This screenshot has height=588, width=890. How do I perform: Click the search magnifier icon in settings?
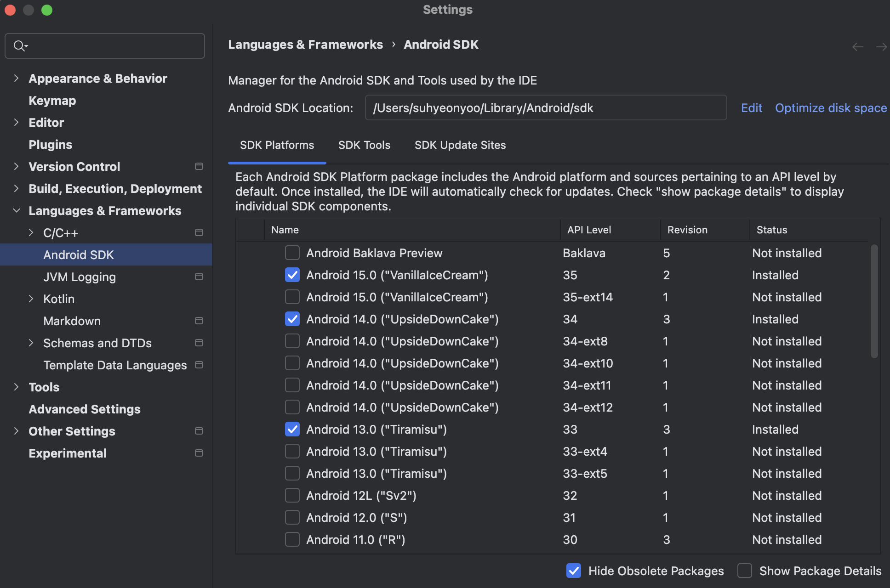pos(19,46)
